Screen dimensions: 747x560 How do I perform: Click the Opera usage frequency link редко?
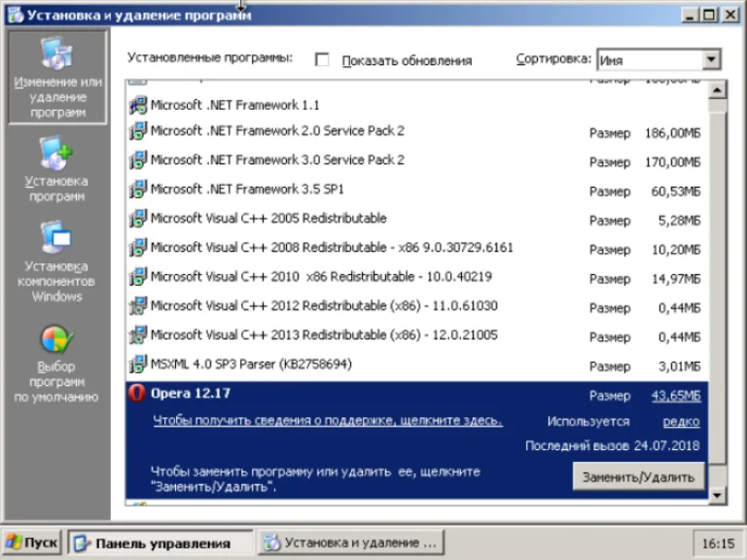click(681, 421)
